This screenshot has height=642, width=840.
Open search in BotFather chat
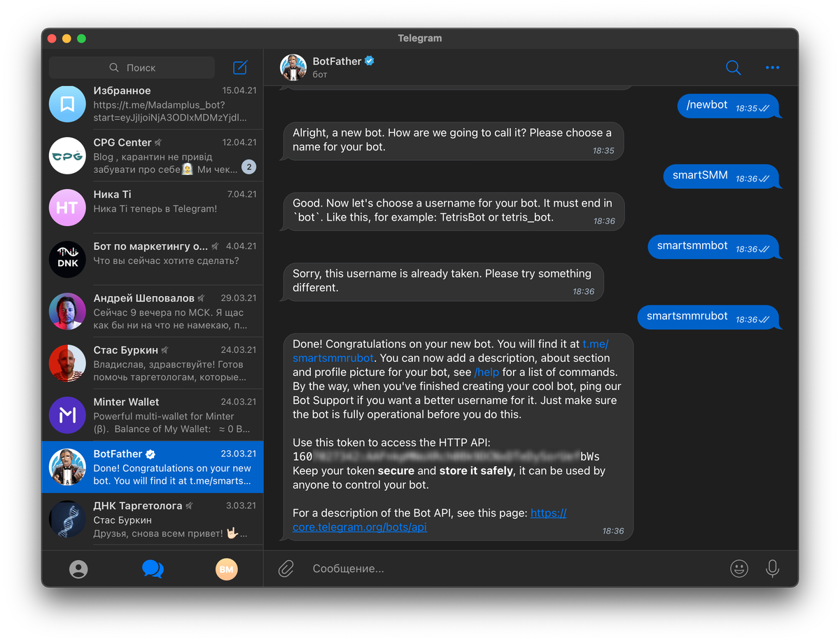point(733,67)
